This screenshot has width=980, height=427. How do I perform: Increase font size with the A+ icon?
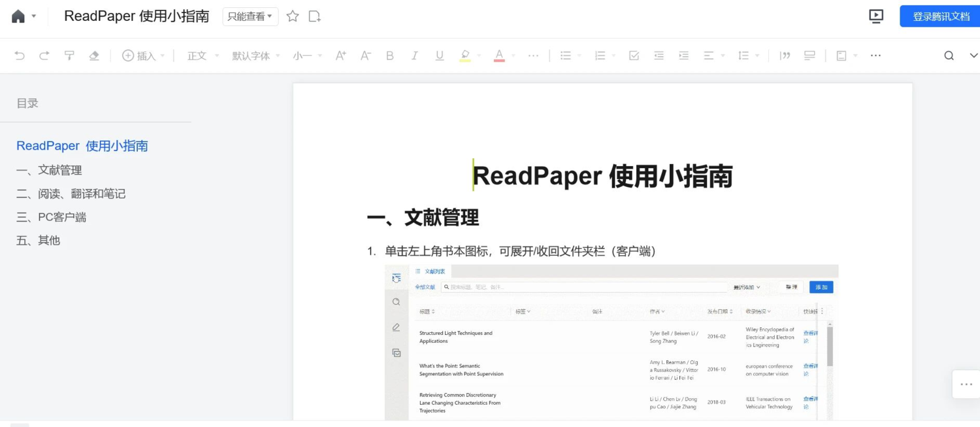pos(340,56)
